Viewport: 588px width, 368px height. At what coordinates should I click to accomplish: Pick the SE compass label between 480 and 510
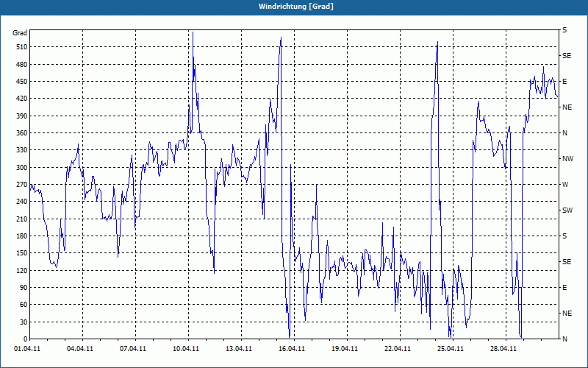coord(567,56)
